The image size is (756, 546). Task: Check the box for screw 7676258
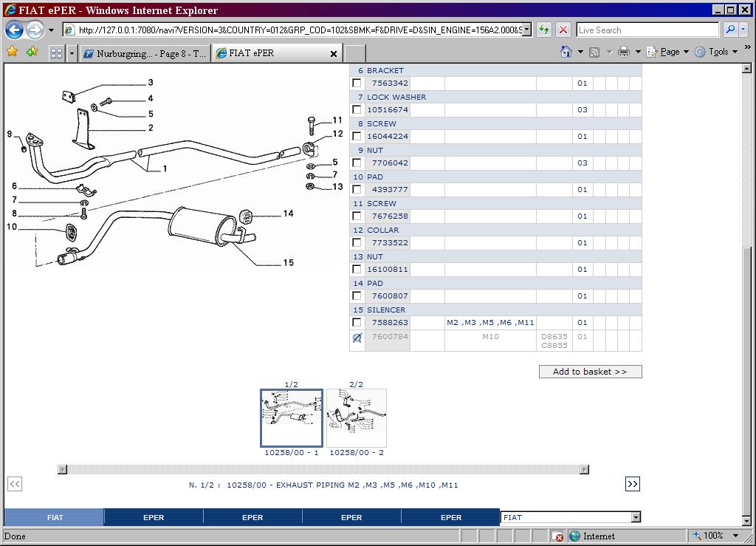click(357, 216)
